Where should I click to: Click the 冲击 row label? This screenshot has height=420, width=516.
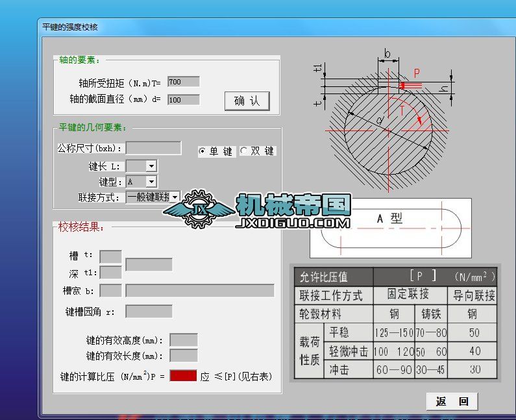point(349,369)
